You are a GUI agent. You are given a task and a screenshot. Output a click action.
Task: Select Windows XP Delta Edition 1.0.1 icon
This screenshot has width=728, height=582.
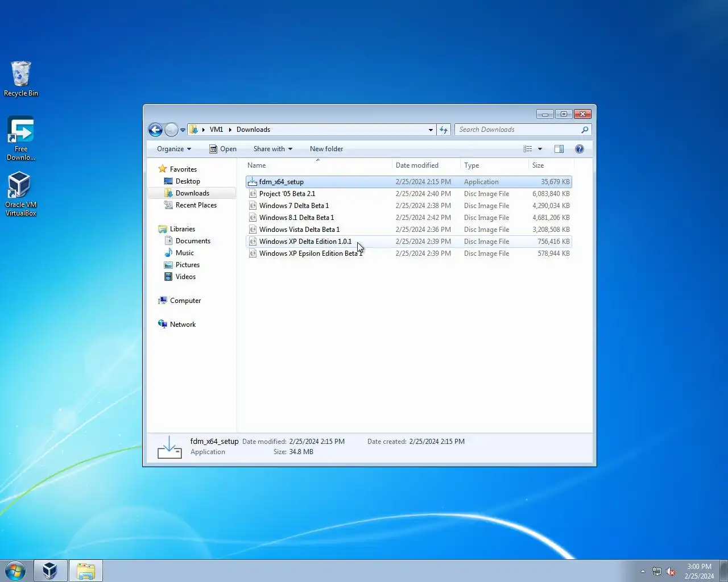pos(253,242)
